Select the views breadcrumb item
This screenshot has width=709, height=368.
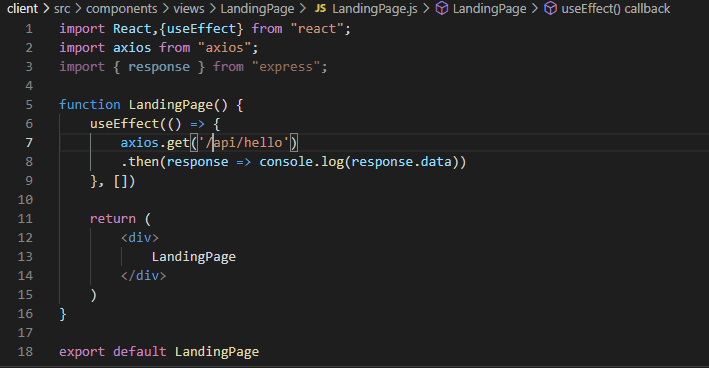(x=189, y=8)
